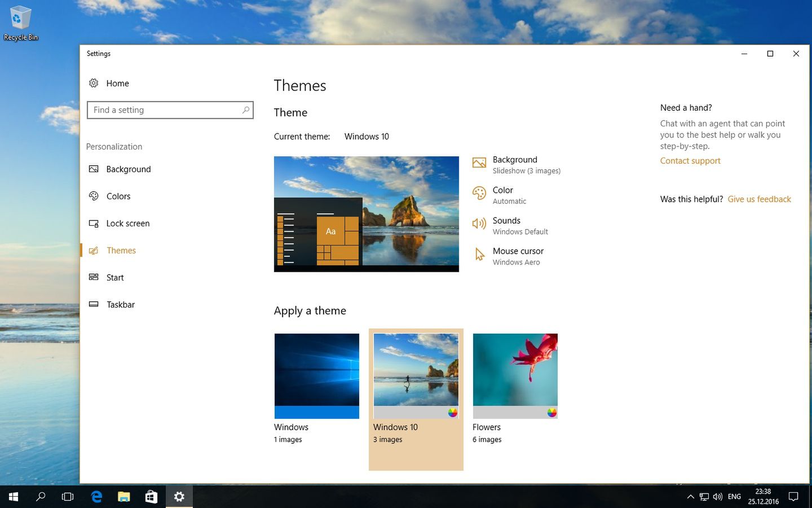Open the Start personalization section

point(115,278)
